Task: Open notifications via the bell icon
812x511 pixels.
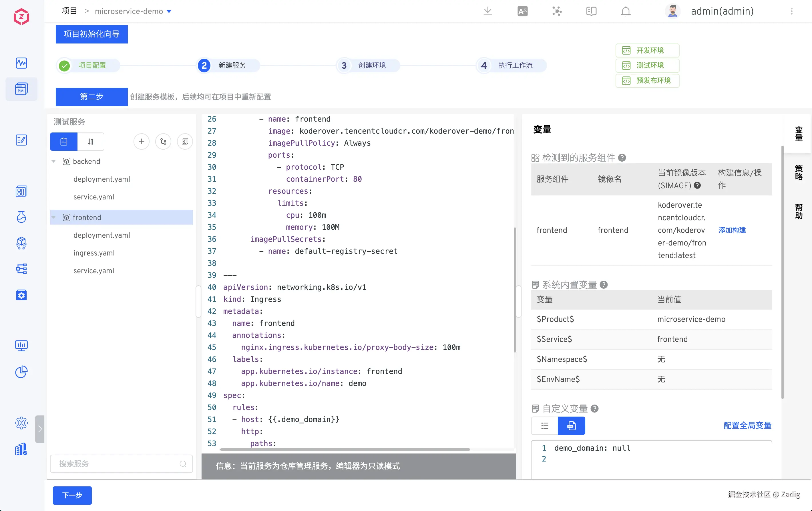Action: pyautogui.click(x=626, y=11)
